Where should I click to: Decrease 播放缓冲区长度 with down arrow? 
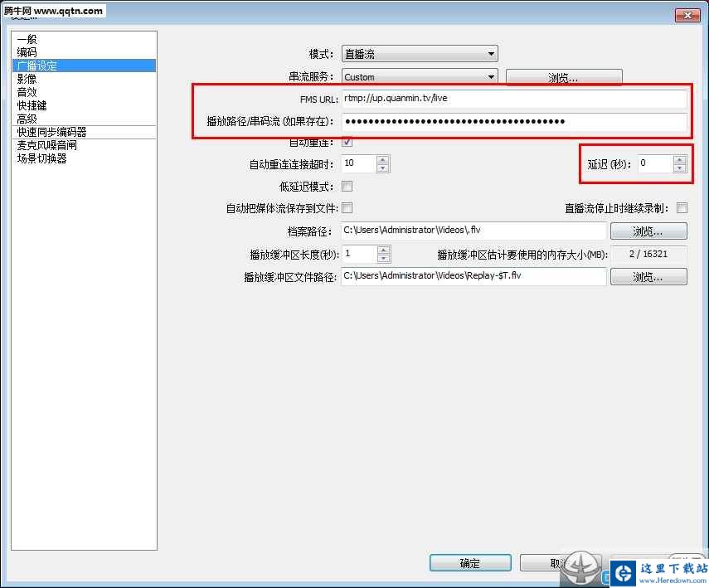383,259
